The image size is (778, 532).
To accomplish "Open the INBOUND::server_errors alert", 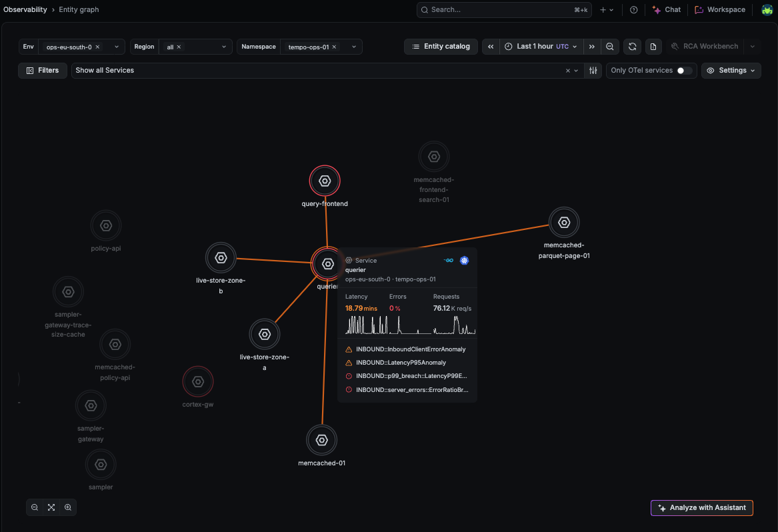I will coord(407,390).
